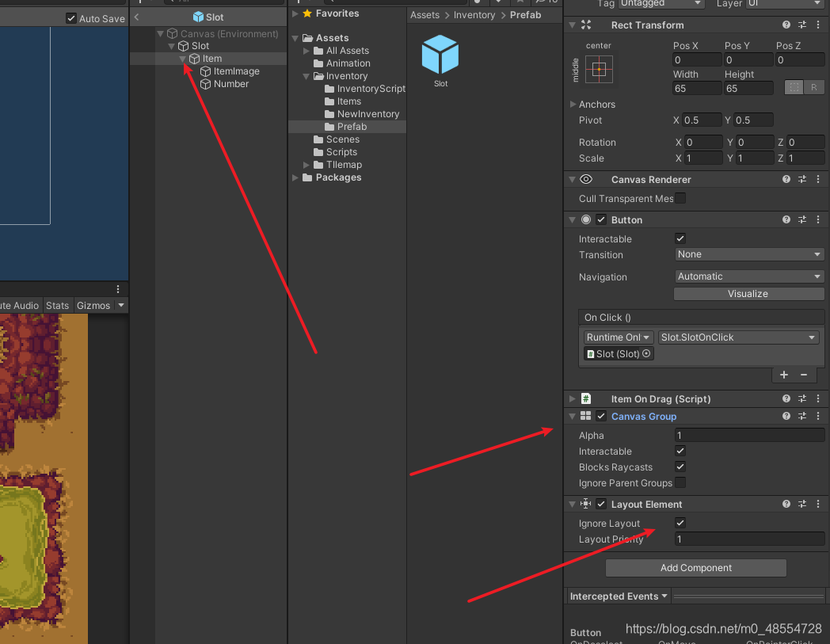830x644 pixels.
Task: Open Rect Transform preset settings icon
Action: (x=802, y=25)
